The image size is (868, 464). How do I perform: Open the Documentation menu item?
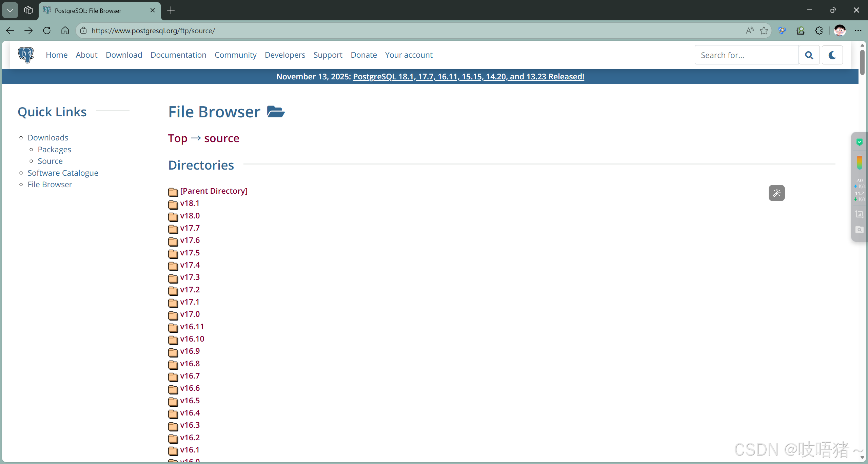click(178, 55)
